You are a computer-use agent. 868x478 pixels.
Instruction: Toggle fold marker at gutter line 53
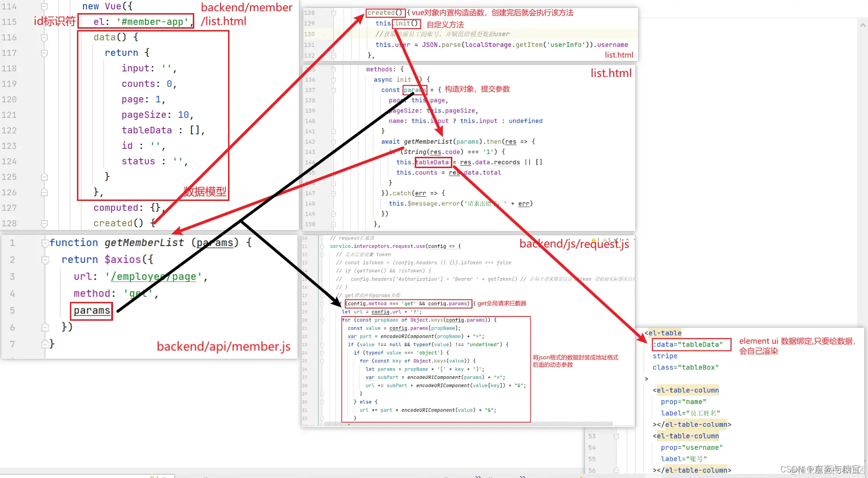[617, 437]
